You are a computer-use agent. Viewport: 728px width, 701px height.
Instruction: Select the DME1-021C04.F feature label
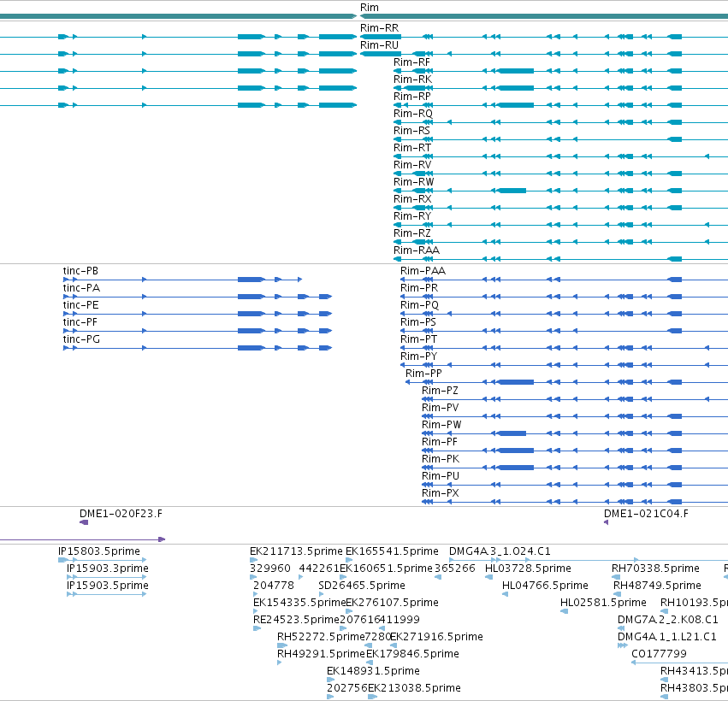[x=646, y=514]
